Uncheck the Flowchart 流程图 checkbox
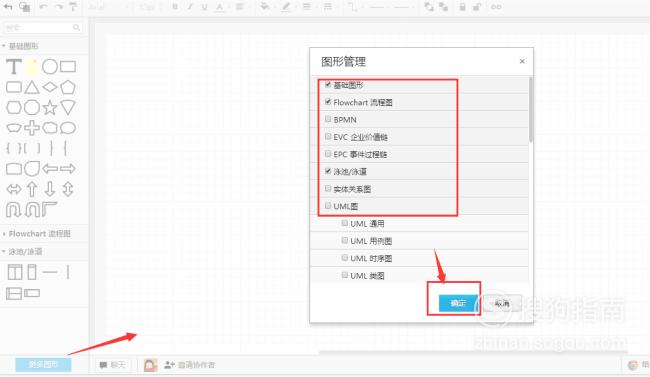The width and height of the screenshot is (650, 377). pos(328,102)
